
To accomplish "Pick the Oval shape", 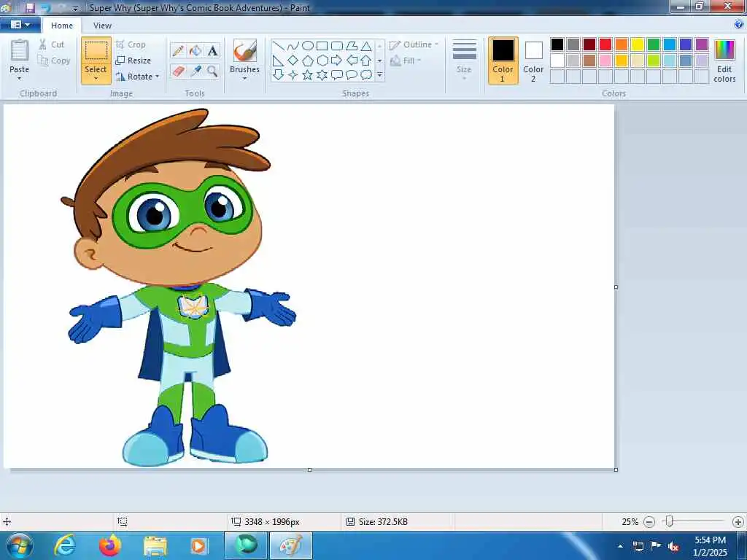I will 308,46.
